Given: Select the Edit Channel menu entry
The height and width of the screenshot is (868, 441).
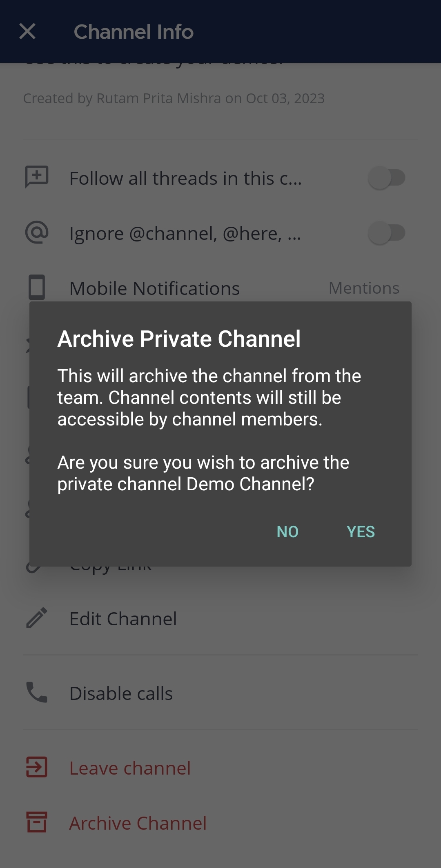Looking at the screenshot, I should (123, 618).
